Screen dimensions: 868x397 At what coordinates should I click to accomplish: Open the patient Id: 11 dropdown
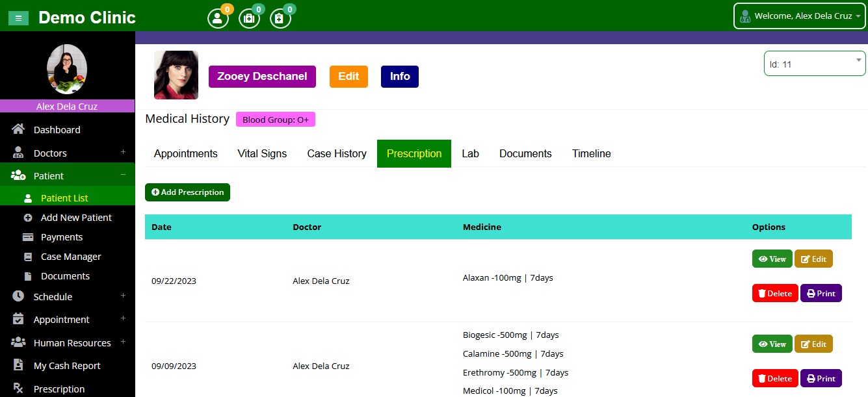(814, 64)
